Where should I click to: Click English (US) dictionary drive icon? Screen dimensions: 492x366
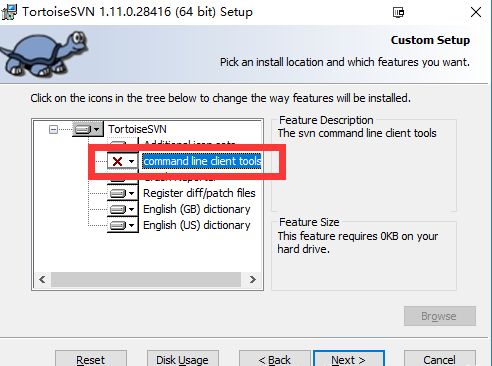(x=118, y=225)
